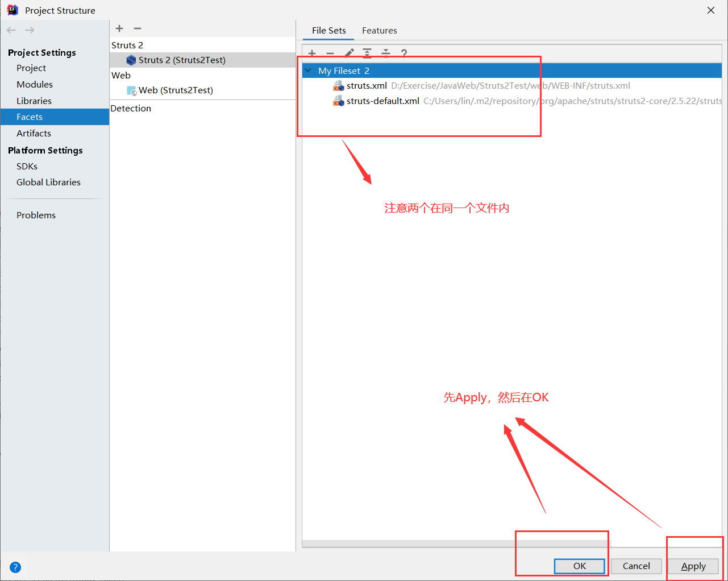Go forward using the right arrow
The height and width of the screenshot is (581, 728).
click(x=30, y=30)
